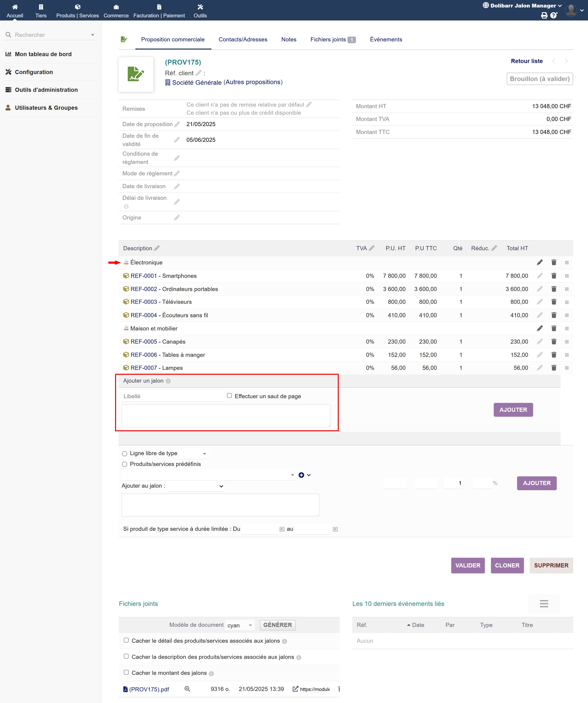This screenshot has width=588, height=703.
Task: Delete the REF-0001 Smartphones line
Action: (554, 276)
